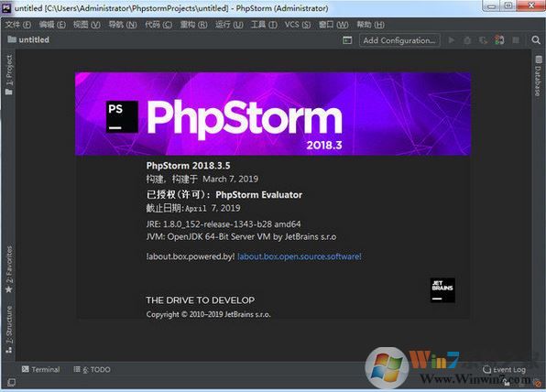Click the Debug bug toolbar icon
This screenshot has height=392, width=546.
467,40
